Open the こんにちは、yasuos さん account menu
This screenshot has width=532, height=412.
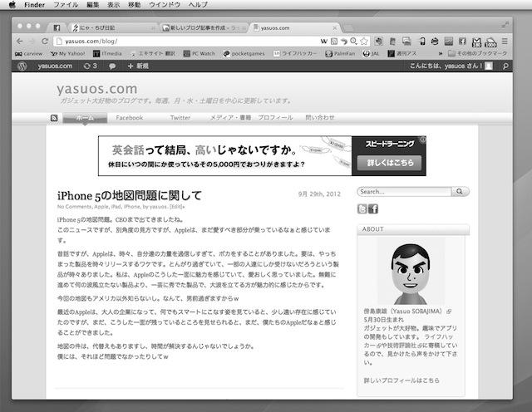point(451,66)
